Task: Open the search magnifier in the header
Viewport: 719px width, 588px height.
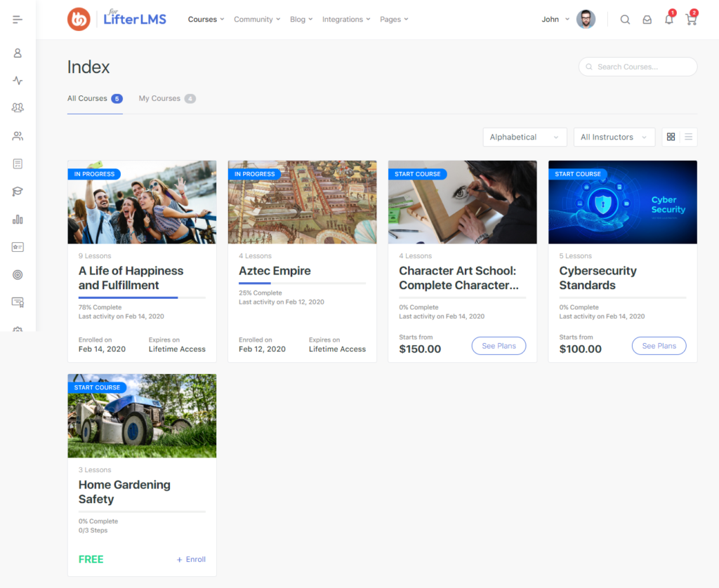Action: [x=625, y=19]
